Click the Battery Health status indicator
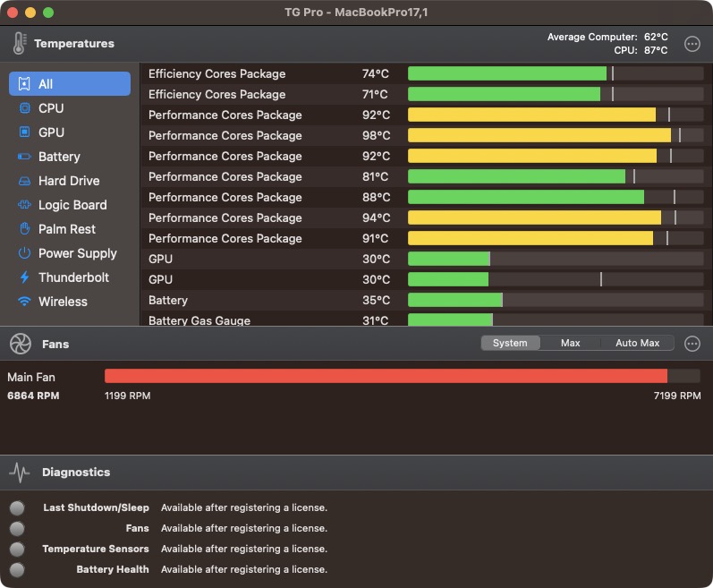 click(17, 570)
